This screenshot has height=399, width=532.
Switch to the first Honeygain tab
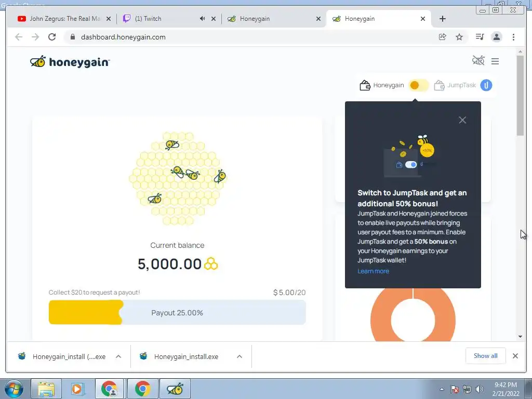[268, 19]
